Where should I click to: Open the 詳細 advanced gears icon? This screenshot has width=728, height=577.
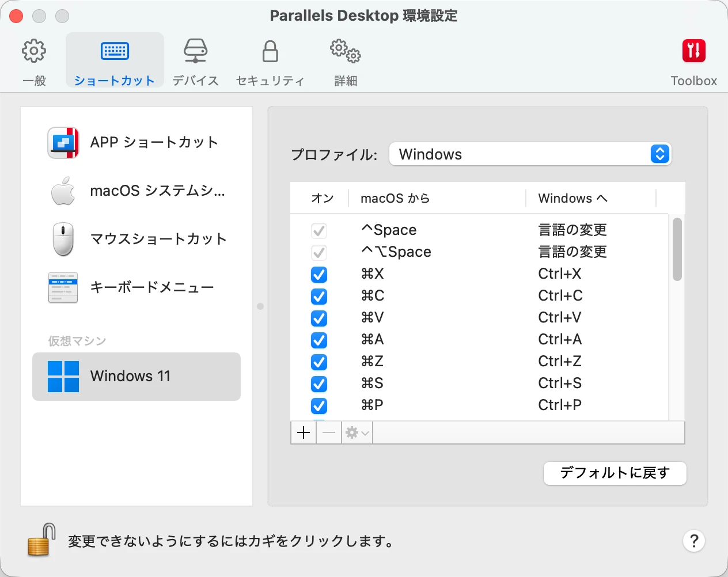pos(346,51)
